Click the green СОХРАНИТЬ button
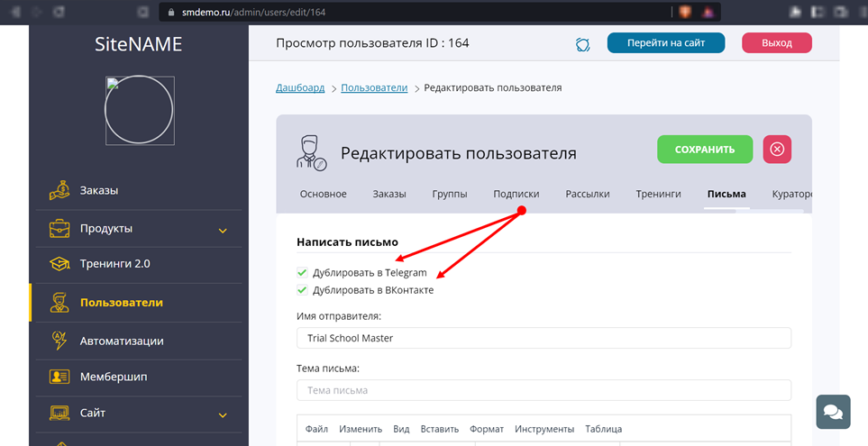The width and height of the screenshot is (868, 446). point(705,150)
